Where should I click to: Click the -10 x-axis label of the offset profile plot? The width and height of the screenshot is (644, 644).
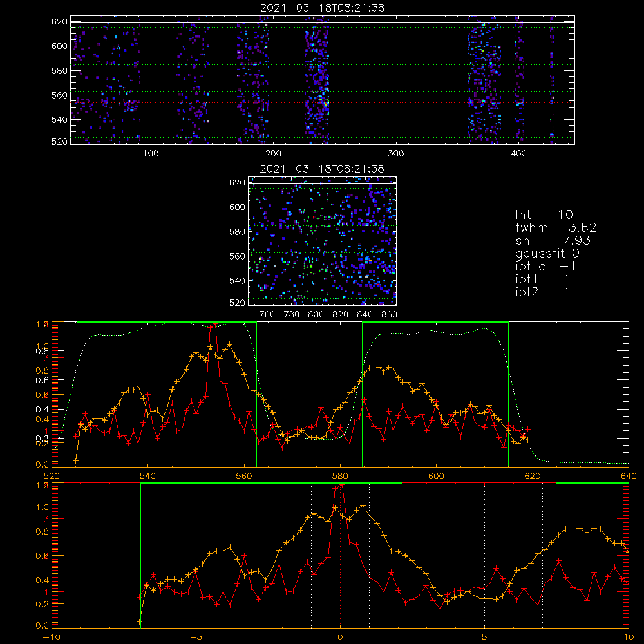(52, 638)
